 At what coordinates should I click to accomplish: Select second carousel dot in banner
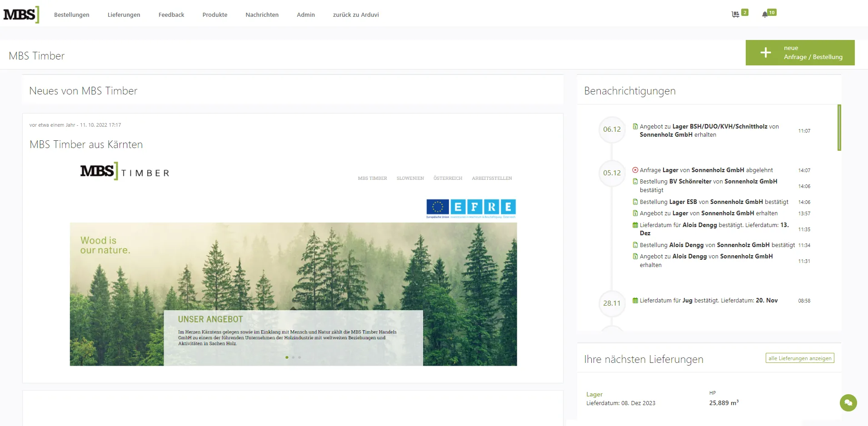click(293, 357)
